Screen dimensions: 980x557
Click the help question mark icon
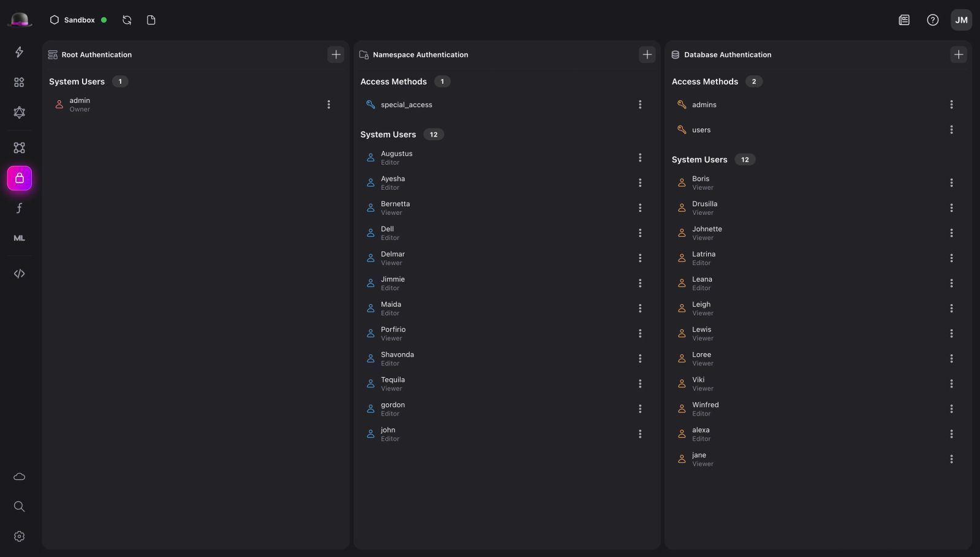click(932, 20)
